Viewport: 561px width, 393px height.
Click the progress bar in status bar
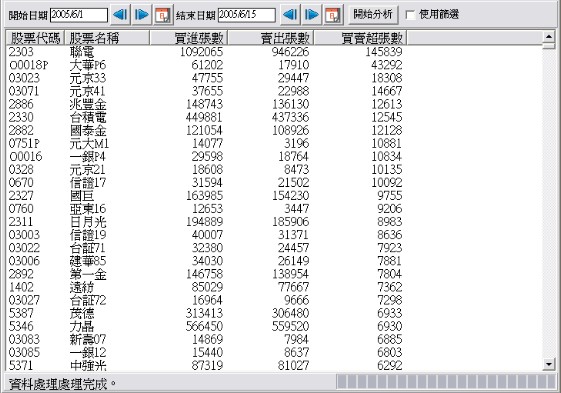446,382
